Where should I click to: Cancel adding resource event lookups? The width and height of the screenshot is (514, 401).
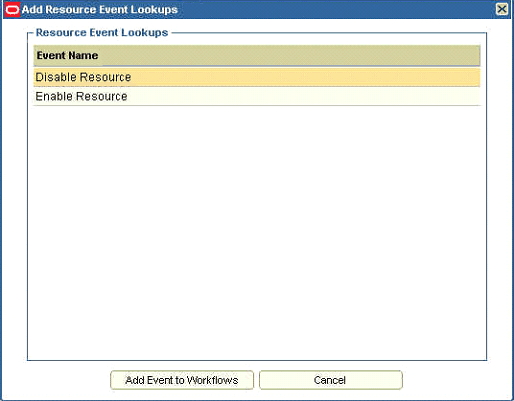pyautogui.click(x=331, y=380)
